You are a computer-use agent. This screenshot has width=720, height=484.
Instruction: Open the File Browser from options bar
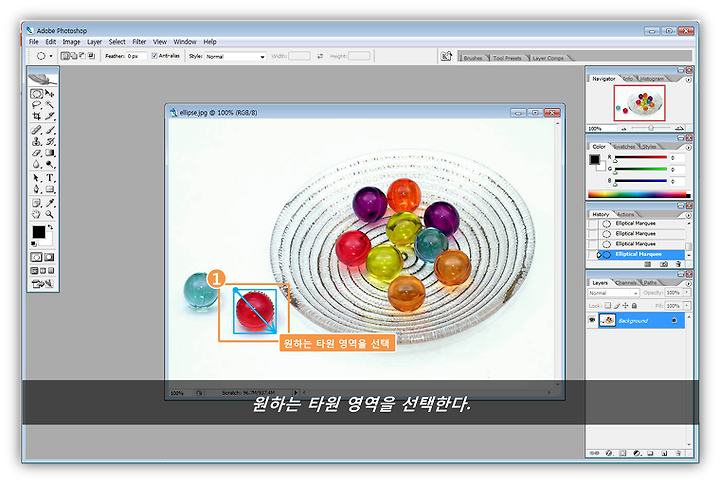tap(446, 56)
